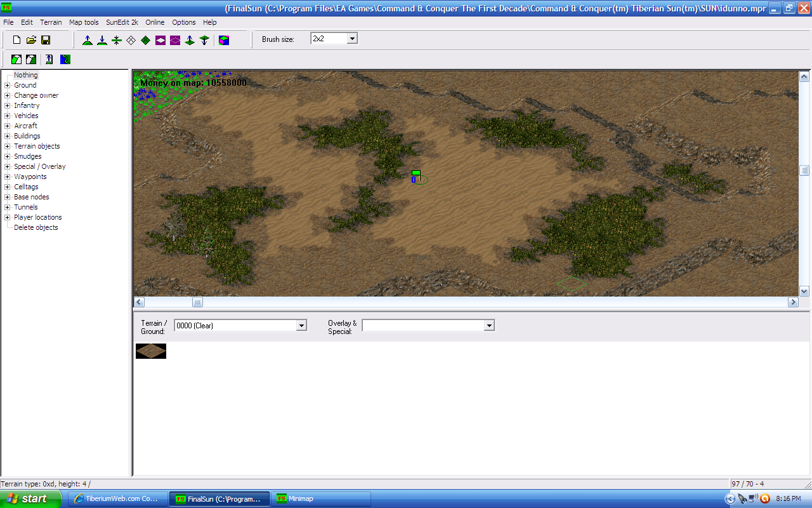Expand the Buildings tree node

pyautogui.click(x=8, y=136)
